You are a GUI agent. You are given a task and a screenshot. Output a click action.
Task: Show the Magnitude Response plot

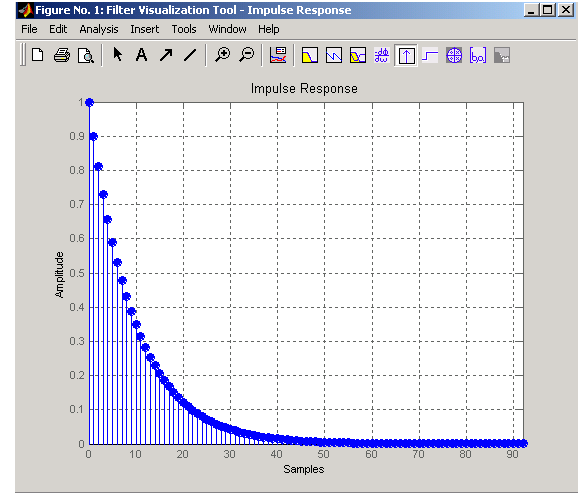pyautogui.click(x=310, y=56)
